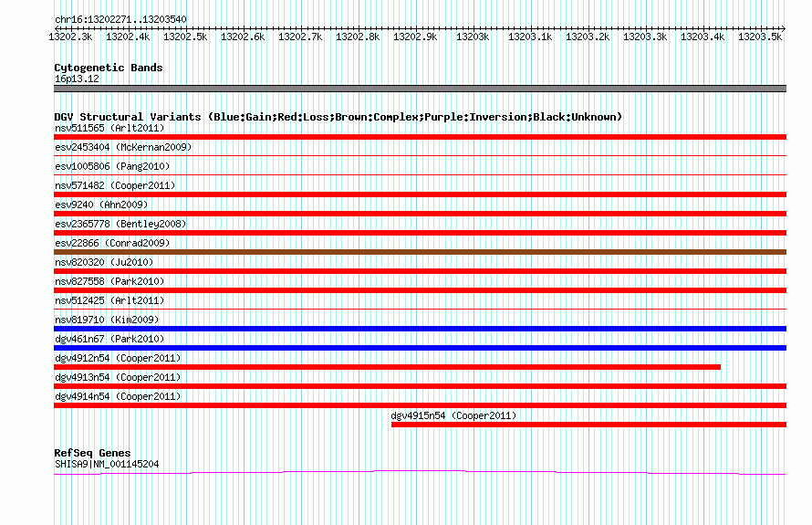Click the red bar under nsv827558

[x=420, y=290]
